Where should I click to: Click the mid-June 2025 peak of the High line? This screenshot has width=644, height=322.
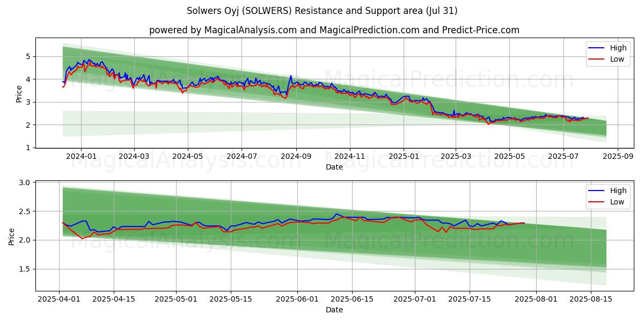tap(336, 214)
